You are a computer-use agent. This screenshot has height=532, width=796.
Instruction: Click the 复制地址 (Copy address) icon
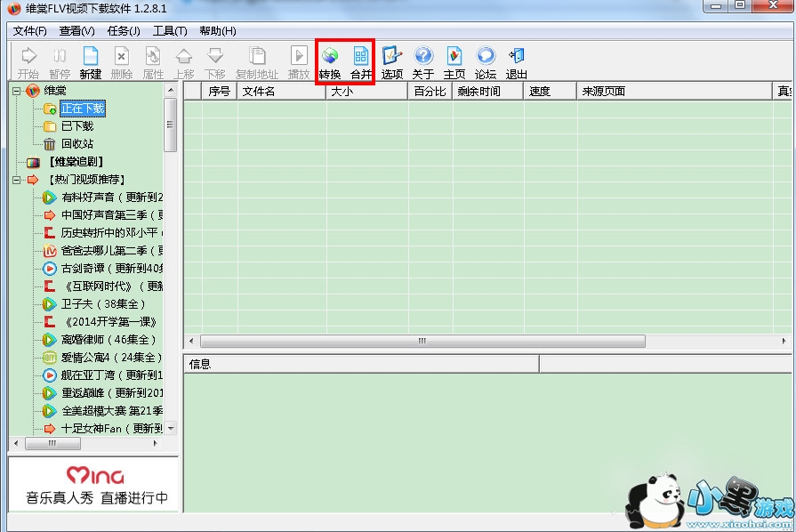[257, 62]
